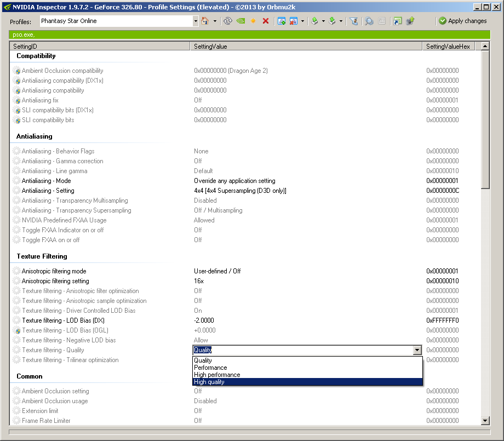Click the scroll-down arrow of the settings list
The height and width of the screenshot is (441, 504).
pyautogui.click(x=485, y=420)
